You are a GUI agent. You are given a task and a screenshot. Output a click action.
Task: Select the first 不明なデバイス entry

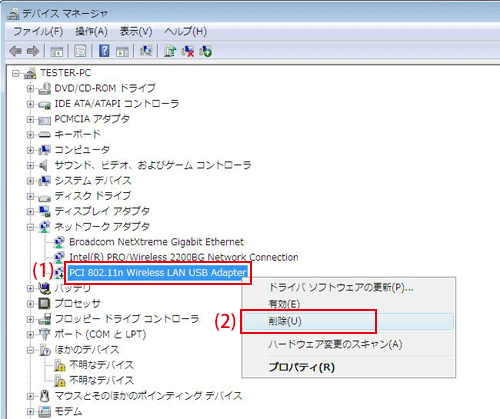click(x=101, y=365)
